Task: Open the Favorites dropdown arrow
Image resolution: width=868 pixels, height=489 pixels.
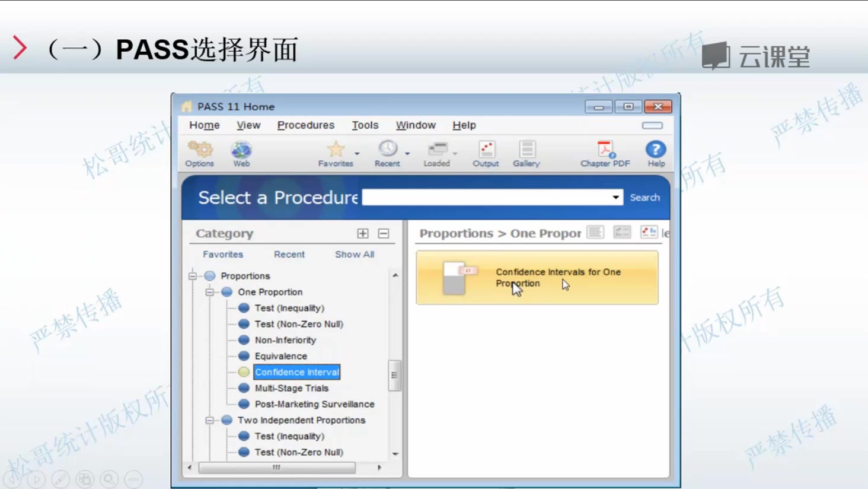Action: [x=357, y=154]
